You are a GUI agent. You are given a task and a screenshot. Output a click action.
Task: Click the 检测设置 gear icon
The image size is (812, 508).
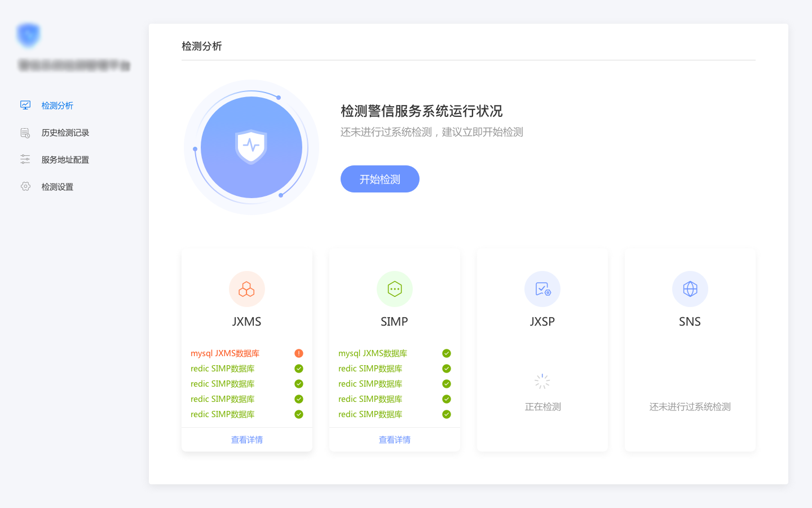(25, 186)
